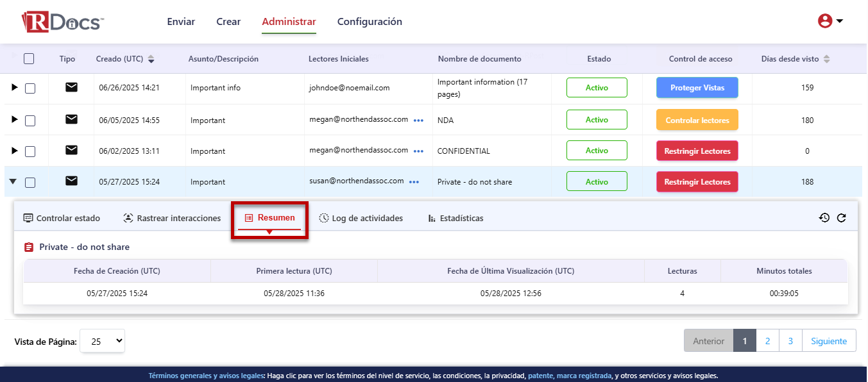The height and width of the screenshot is (382, 868).
Task: Click the envelope icon for Important info row
Action: click(x=71, y=88)
